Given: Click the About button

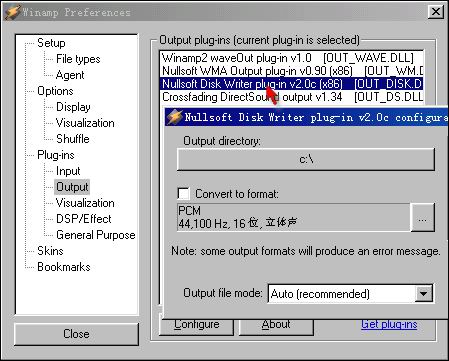Looking at the screenshot, I should point(276,326).
